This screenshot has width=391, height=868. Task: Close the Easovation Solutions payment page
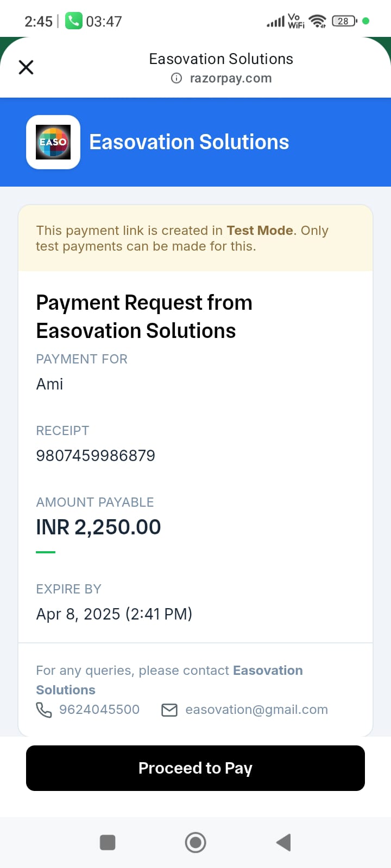click(26, 67)
